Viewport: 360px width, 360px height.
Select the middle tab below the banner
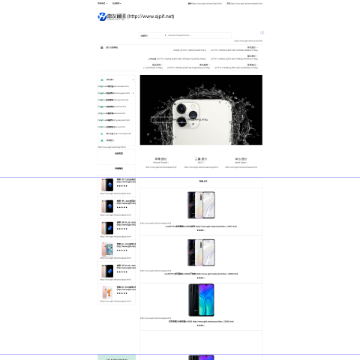click(201, 160)
